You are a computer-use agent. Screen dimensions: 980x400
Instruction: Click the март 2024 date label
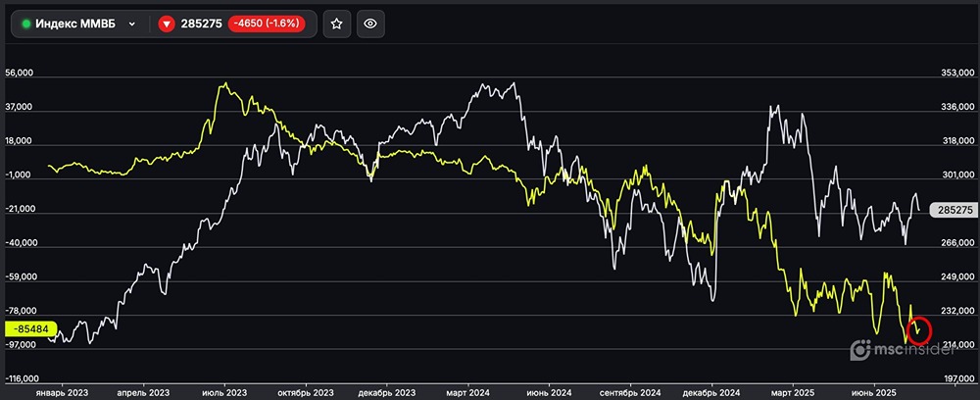(x=468, y=392)
